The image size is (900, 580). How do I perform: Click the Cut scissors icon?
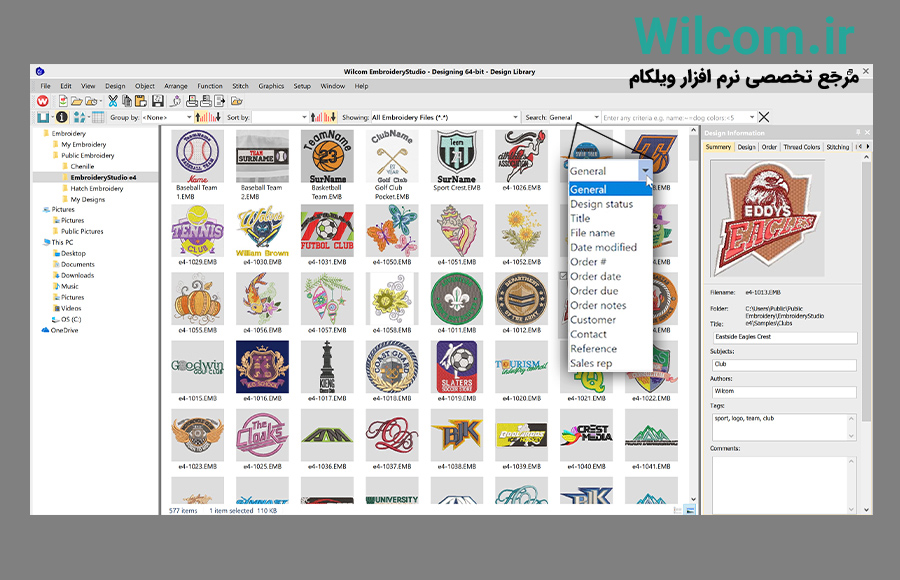[x=112, y=101]
